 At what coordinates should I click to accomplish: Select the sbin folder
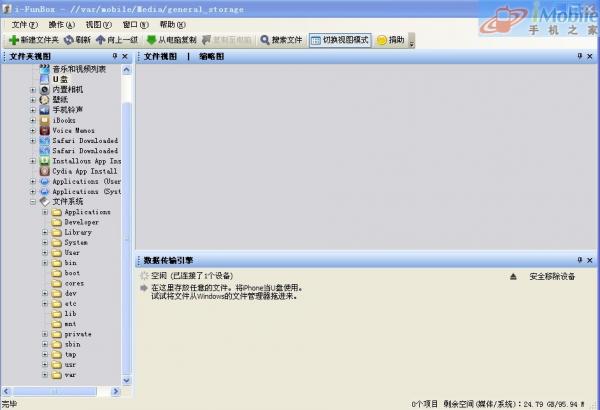tap(72, 344)
